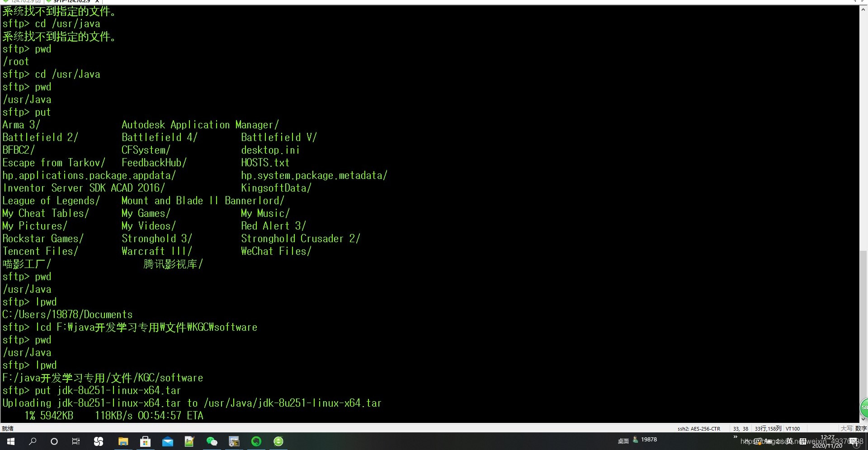The height and width of the screenshot is (450, 868).
Task: Click the upload progress '1% 5942KB' line
Action: 113,416
